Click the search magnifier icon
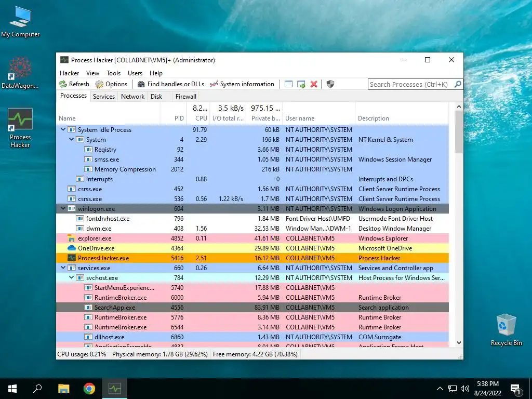532x399 pixels. pos(458,84)
